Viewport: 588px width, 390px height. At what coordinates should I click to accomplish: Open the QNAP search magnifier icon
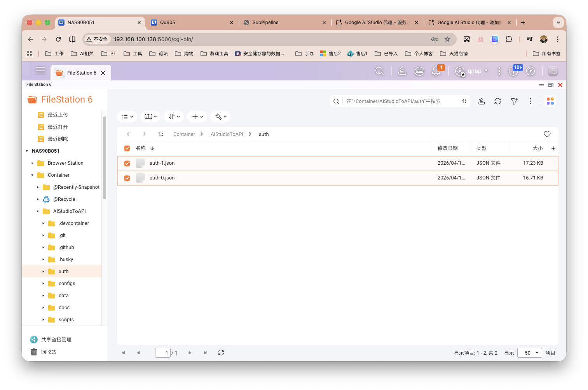pyautogui.click(x=379, y=71)
